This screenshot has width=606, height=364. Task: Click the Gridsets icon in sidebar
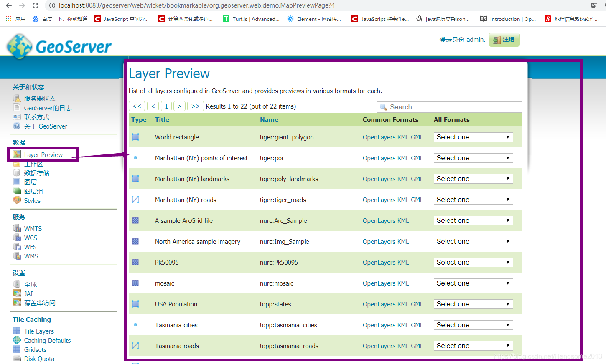pos(17,349)
